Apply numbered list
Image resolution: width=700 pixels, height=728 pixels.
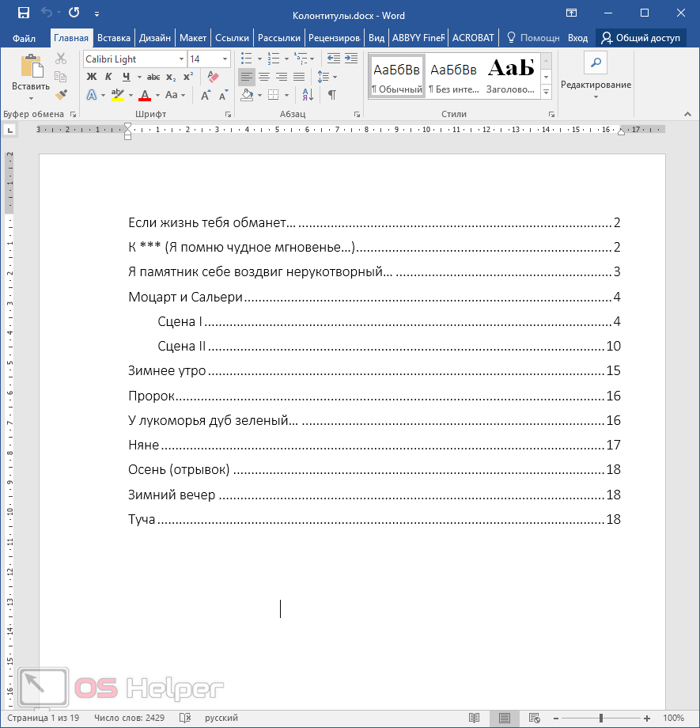(x=274, y=59)
